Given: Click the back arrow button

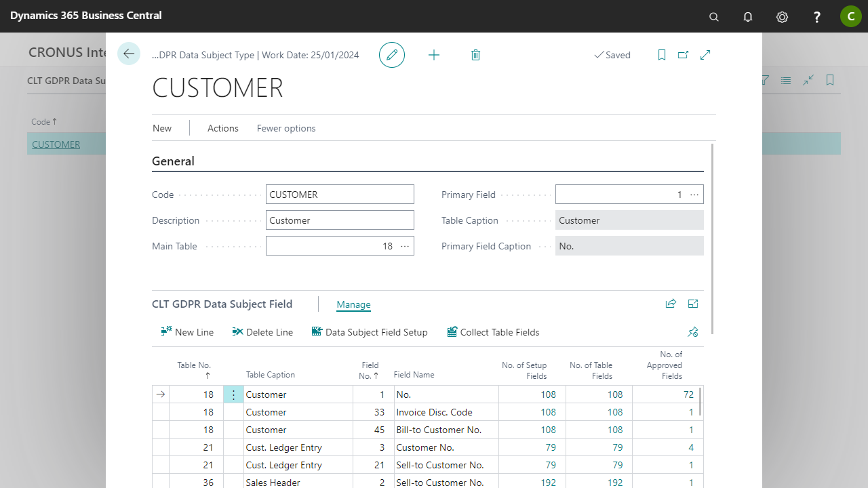Looking at the screenshot, I should click(129, 54).
